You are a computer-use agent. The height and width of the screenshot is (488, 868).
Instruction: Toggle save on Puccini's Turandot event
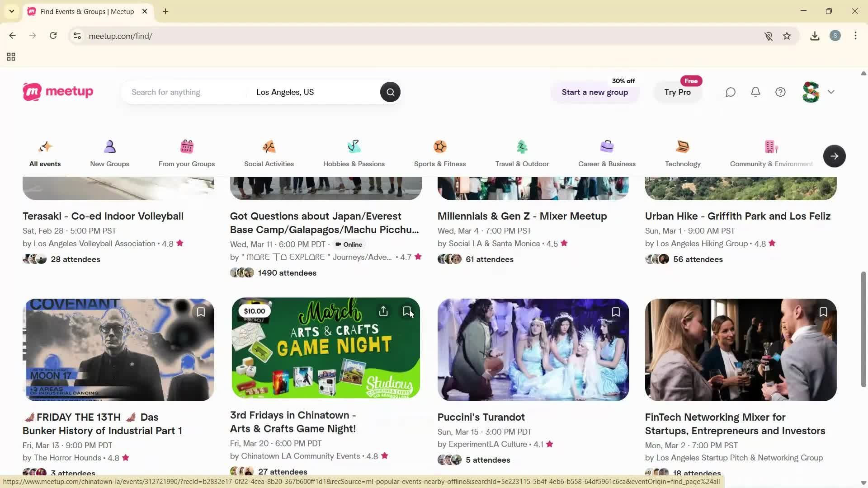(616, 312)
